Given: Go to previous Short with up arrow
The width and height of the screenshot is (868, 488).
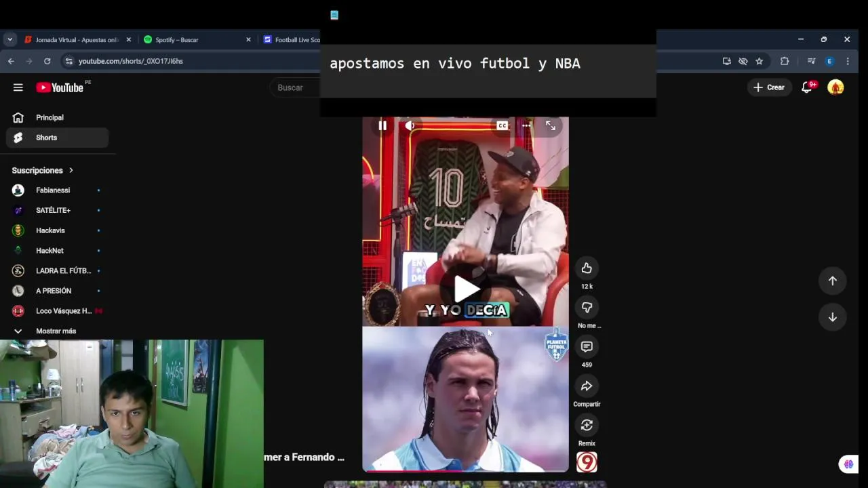Looking at the screenshot, I should [x=832, y=281].
